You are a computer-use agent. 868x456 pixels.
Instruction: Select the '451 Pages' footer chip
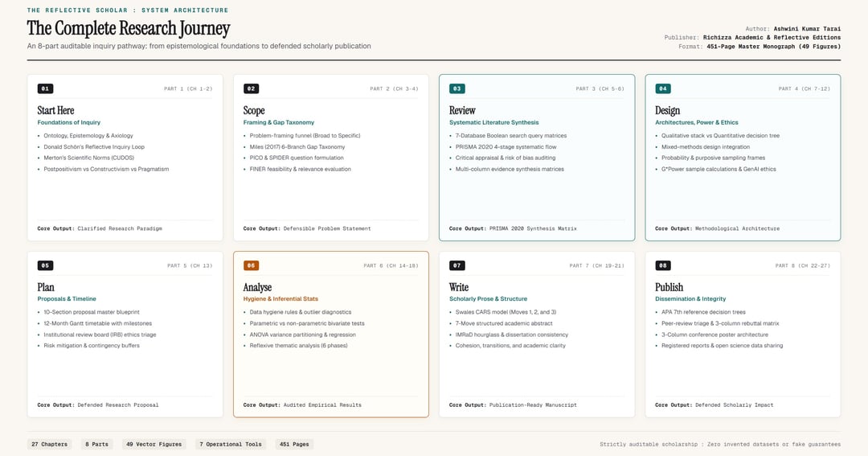click(x=294, y=445)
